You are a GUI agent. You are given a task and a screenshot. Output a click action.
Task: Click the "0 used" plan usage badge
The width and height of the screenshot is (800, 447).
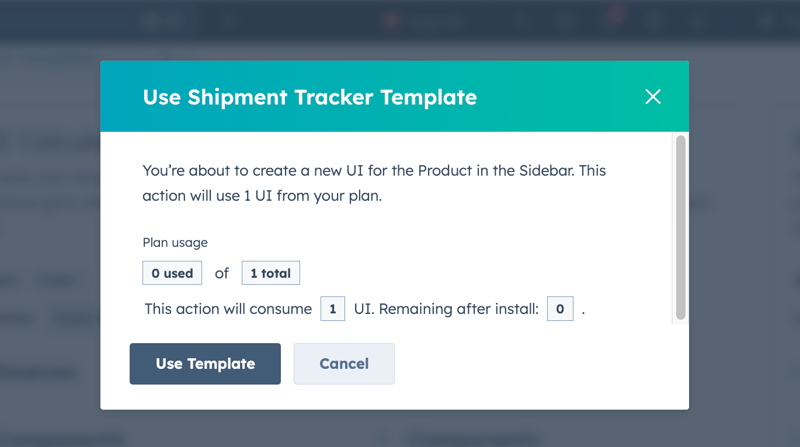coord(172,273)
